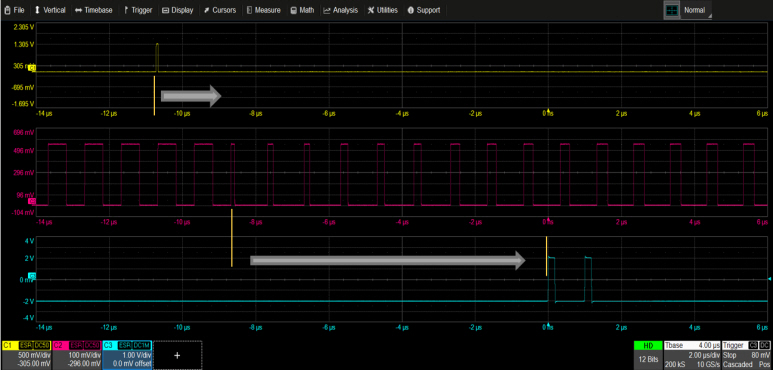Open the Analysis menu
Image resolution: width=773 pixels, height=370 pixels.
coord(340,10)
